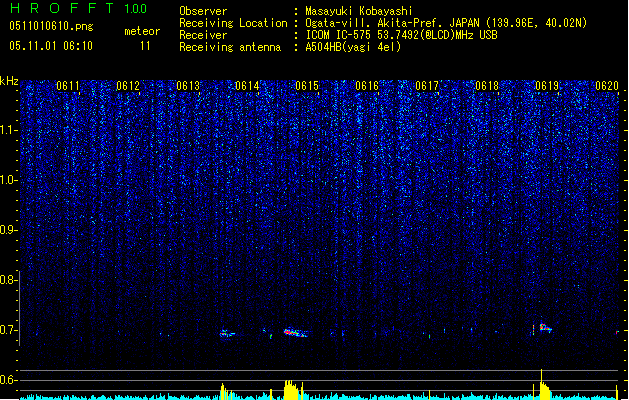The image size is (629, 400).
Task: Click the HROFFT 1.0.0 title text
Action: point(79,8)
